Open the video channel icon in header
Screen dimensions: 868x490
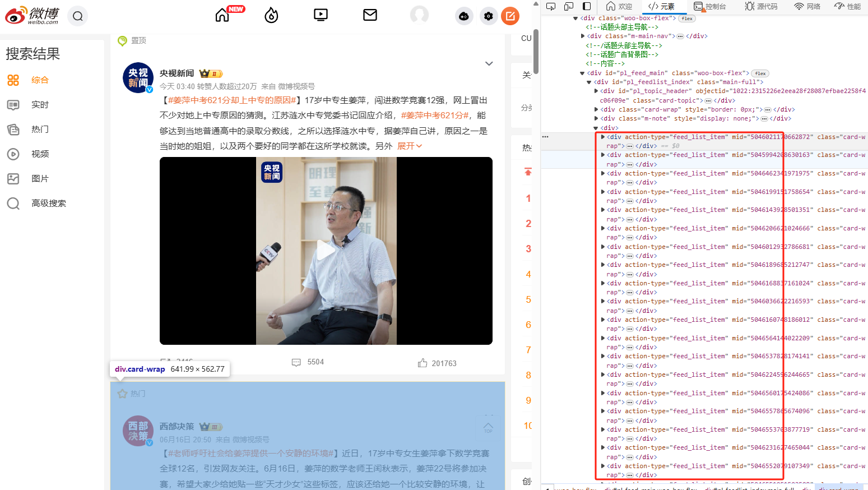[321, 15]
